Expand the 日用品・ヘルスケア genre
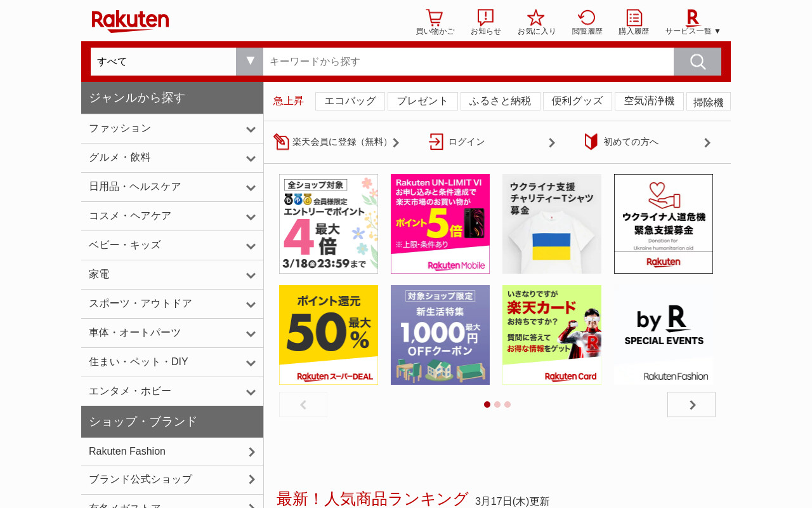Image resolution: width=812 pixels, height=508 pixels. [172, 187]
